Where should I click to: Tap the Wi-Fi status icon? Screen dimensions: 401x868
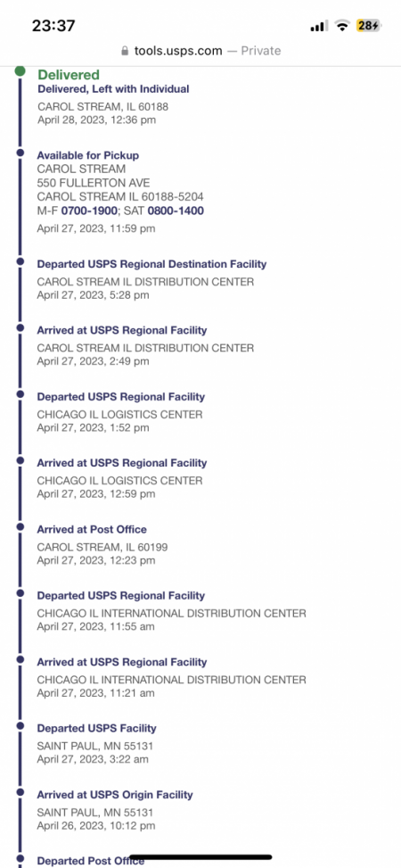click(x=343, y=26)
